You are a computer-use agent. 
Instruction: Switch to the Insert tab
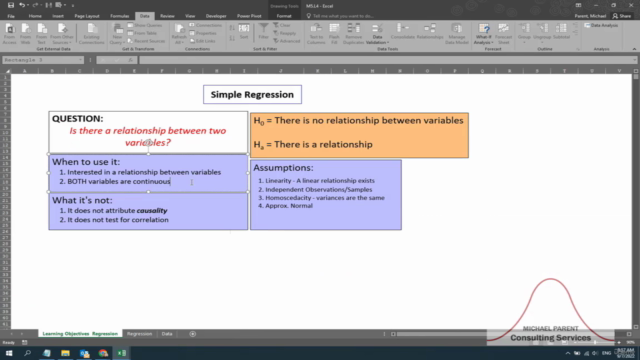coord(58,16)
